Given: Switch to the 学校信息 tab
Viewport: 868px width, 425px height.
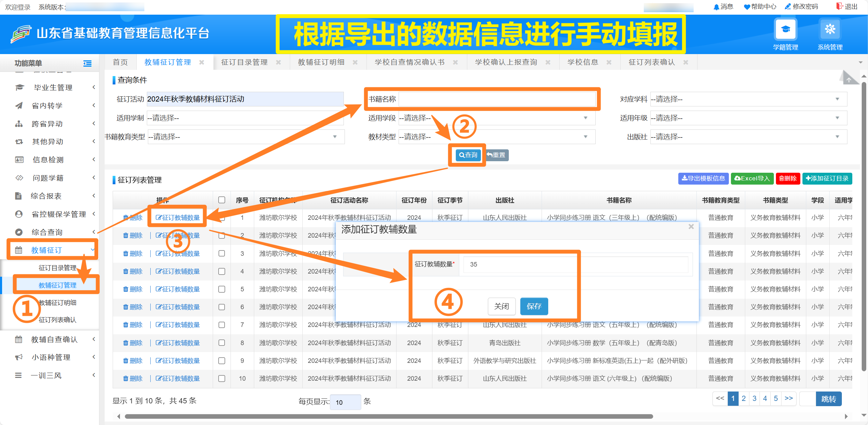Looking at the screenshot, I should (583, 62).
